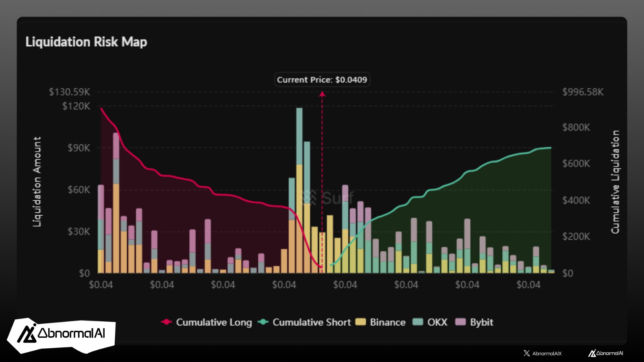Toggle the OKX series via its legend label
The image size is (644, 362).
[437, 322]
